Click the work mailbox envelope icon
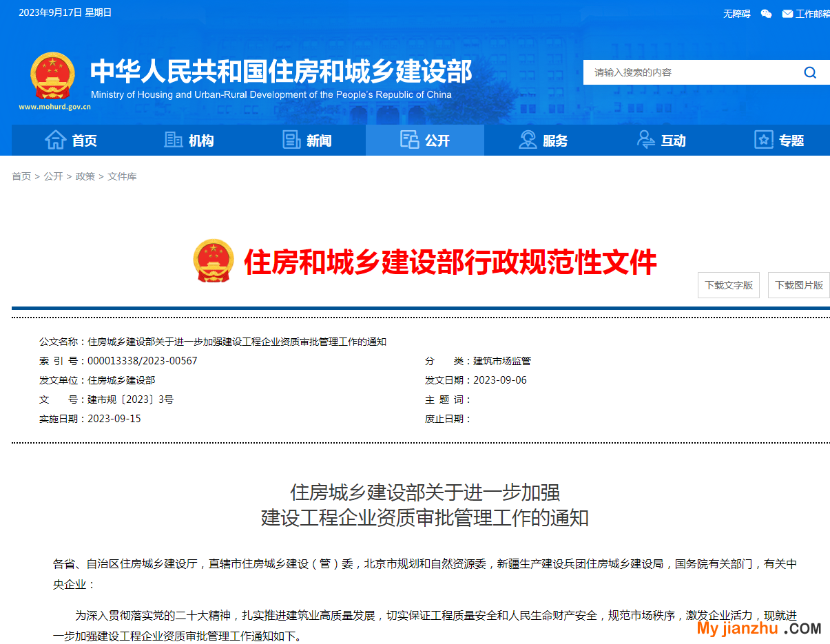Image resolution: width=830 pixels, height=644 pixels. point(787,14)
